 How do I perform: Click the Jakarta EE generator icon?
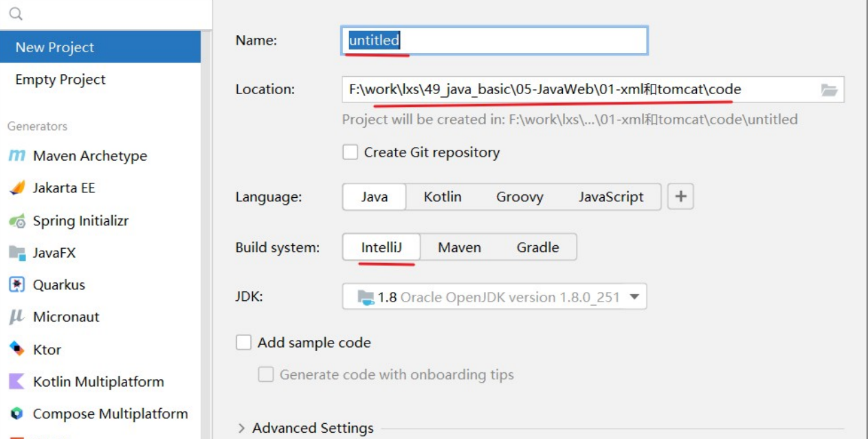click(x=16, y=188)
